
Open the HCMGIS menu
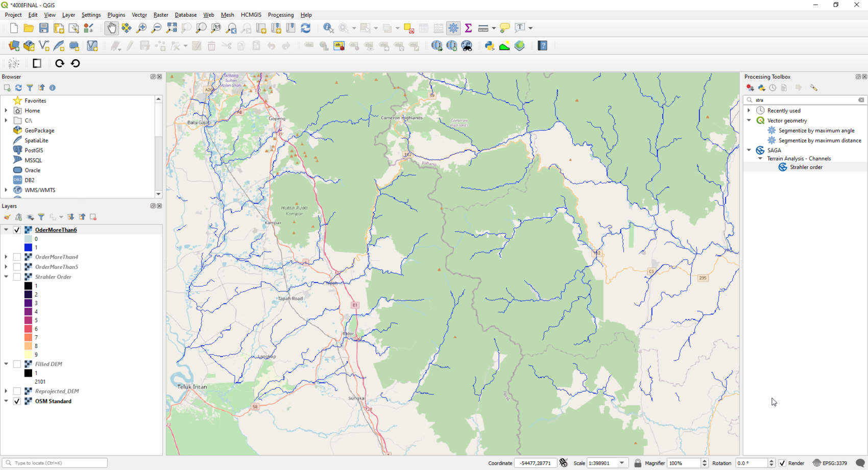(x=251, y=15)
